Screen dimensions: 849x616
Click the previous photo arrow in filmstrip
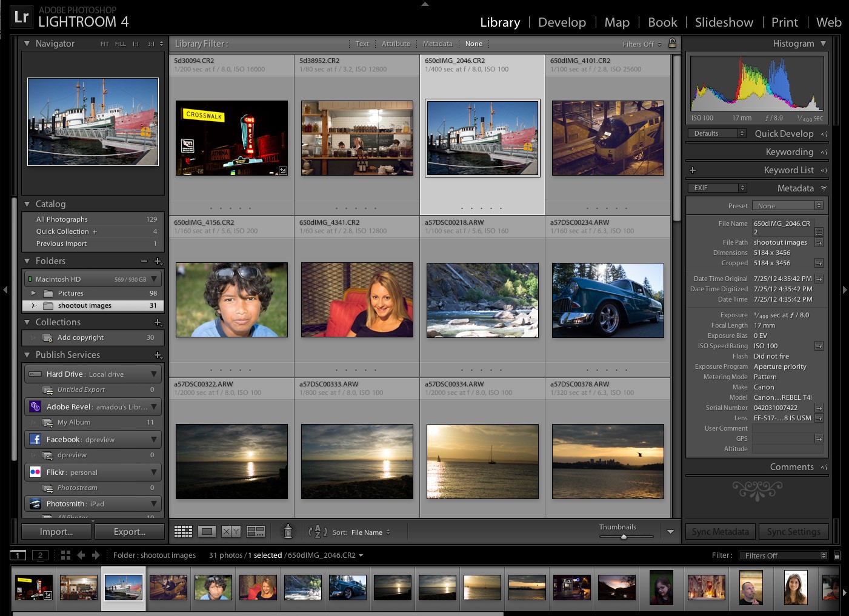(x=81, y=555)
